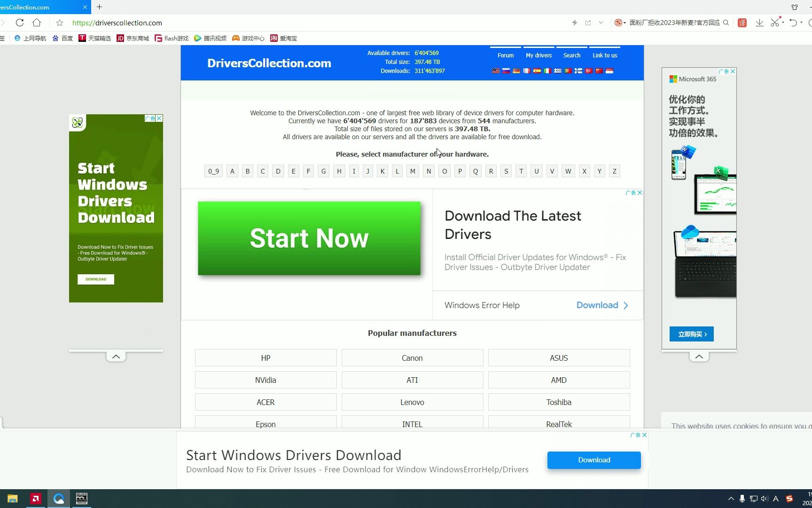Open the HP manufacturer page
The image size is (812, 508).
point(266,358)
